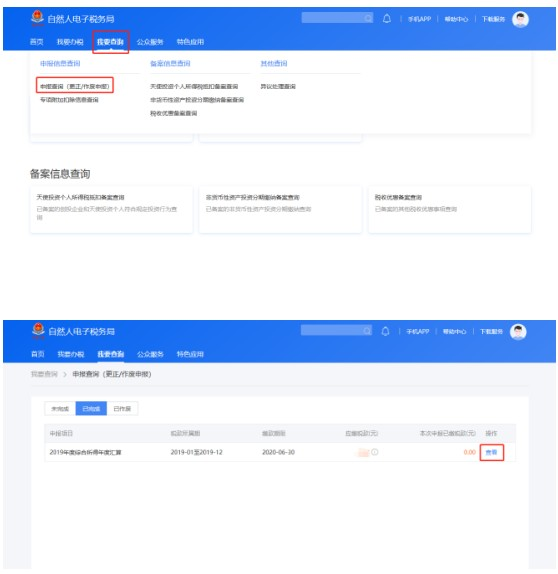The width and height of the screenshot is (558, 574).
Task: Switch to the 未完成 status filter
Action: coord(60,409)
